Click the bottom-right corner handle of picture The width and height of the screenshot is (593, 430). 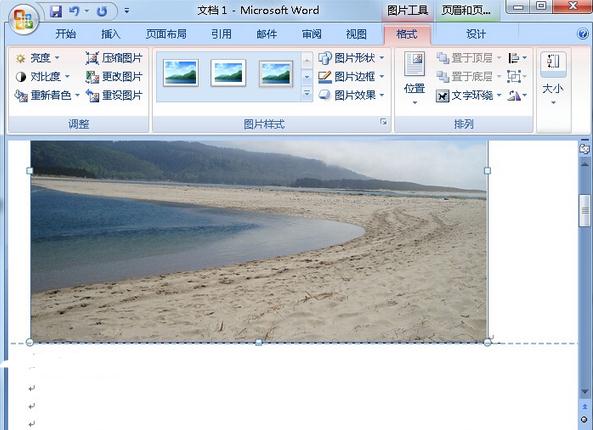487,342
